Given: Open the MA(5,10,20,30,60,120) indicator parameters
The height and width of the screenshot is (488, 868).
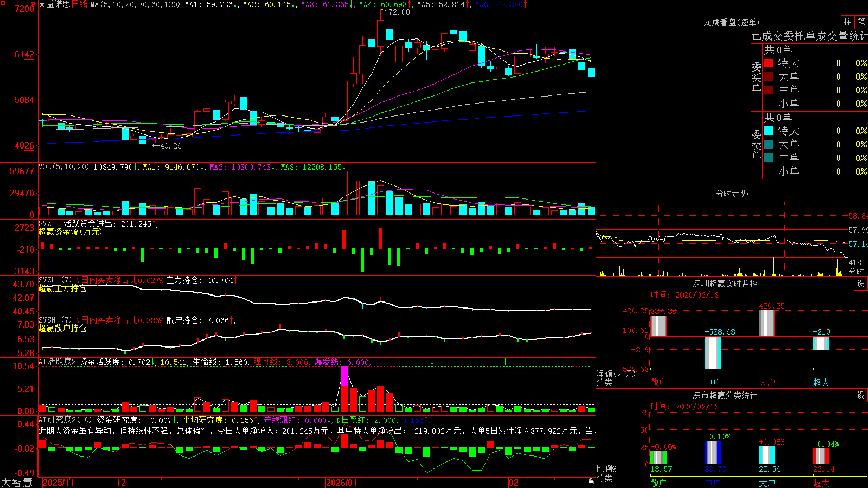Looking at the screenshot, I should point(135,4).
